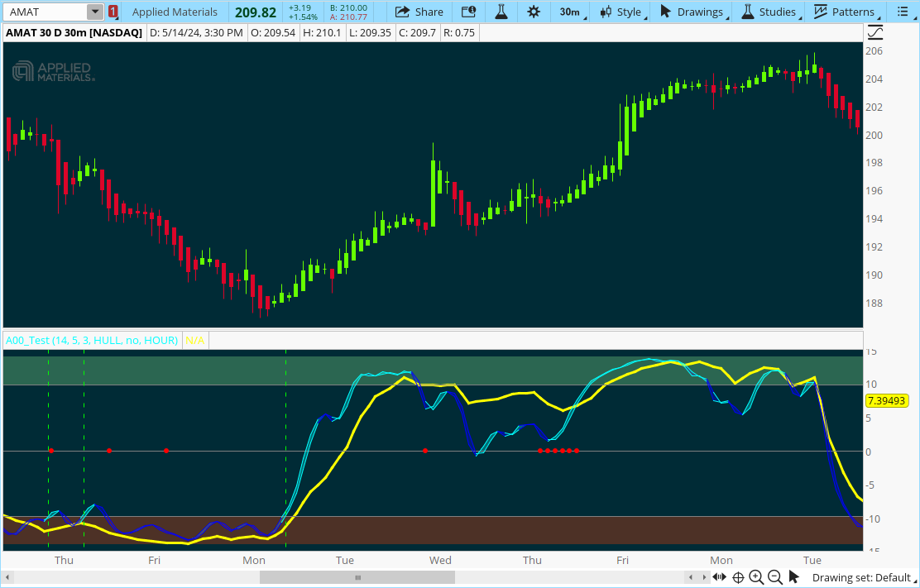Click the yellow N/A study value label
This screenshot has width=920, height=588.
coord(194,340)
